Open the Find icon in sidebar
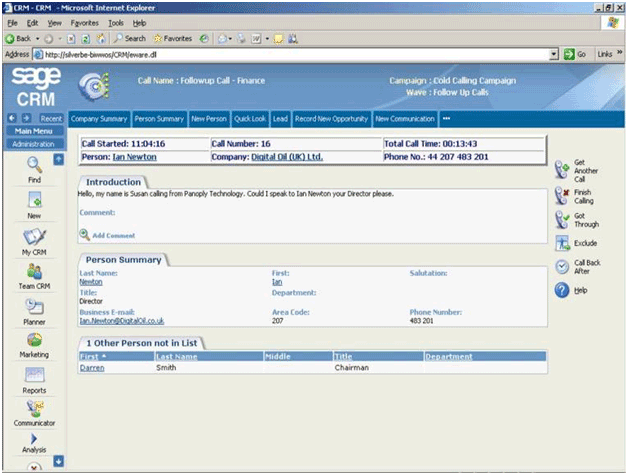 coord(34,165)
